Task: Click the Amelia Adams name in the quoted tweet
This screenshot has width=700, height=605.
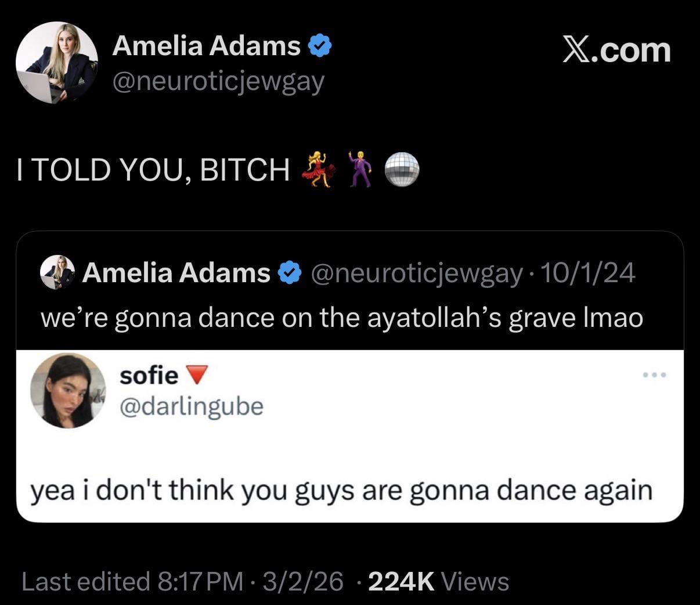Action: tap(176, 272)
